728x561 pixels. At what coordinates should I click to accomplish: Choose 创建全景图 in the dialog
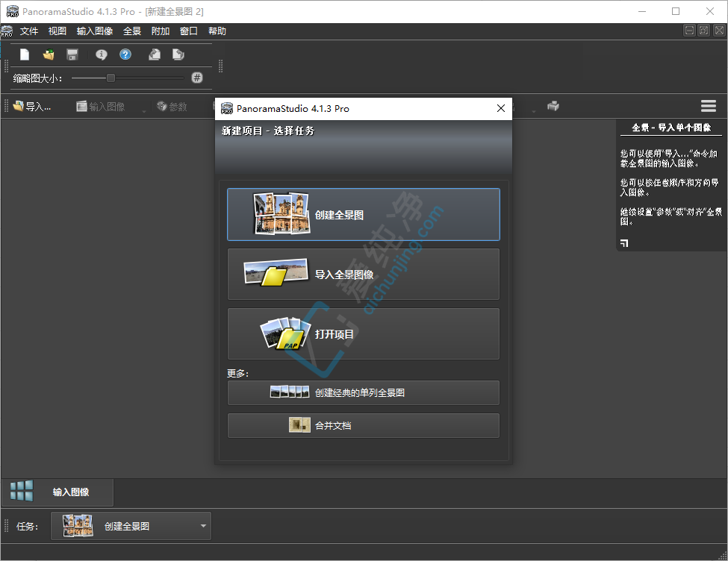click(x=363, y=215)
